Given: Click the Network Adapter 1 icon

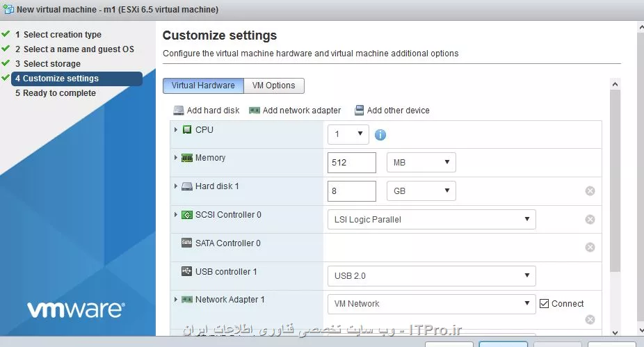Looking at the screenshot, I should pyautogui.click(x=187, y=300).
